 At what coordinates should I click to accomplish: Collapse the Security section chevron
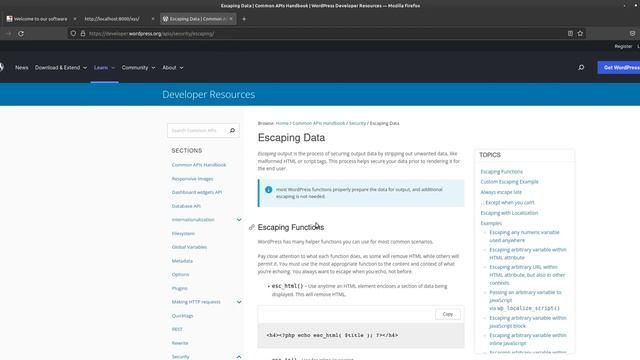(x=239, y=357)
